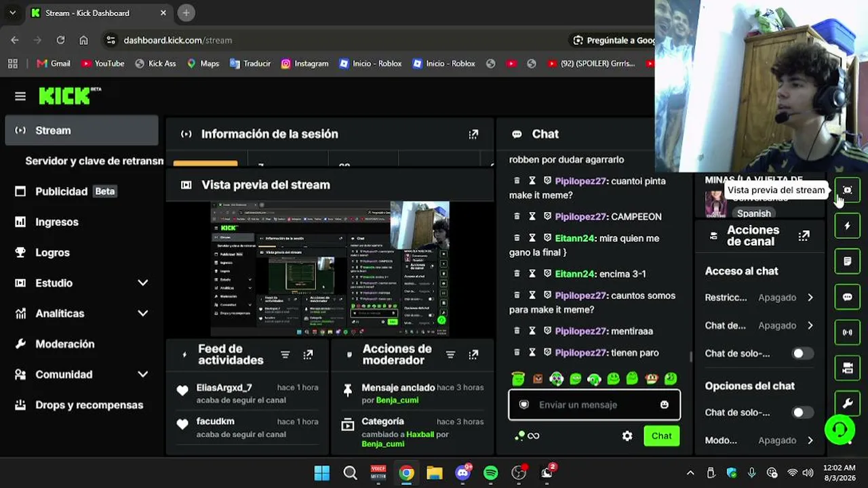
Task: Select Stream in the sidebar
Action: [x=81, y=130]
